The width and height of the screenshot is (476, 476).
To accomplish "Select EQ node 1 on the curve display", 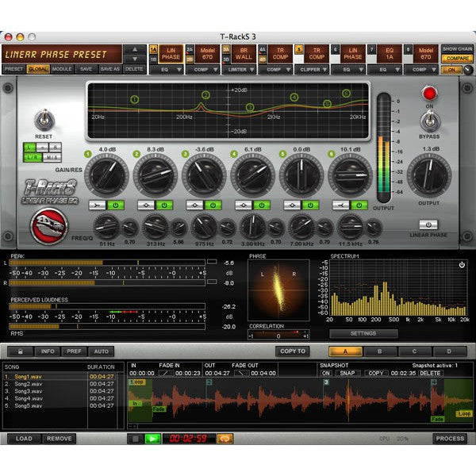I will [x=135, y=99].
